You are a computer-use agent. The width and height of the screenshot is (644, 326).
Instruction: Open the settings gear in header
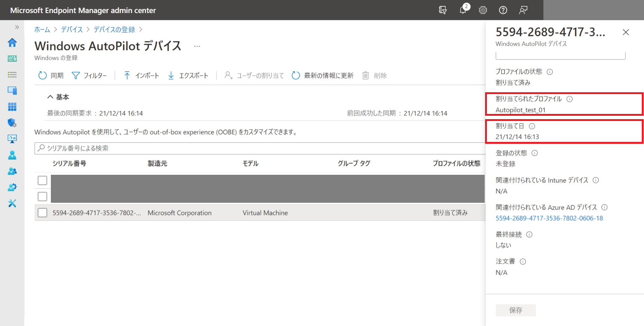click(483, 10)
